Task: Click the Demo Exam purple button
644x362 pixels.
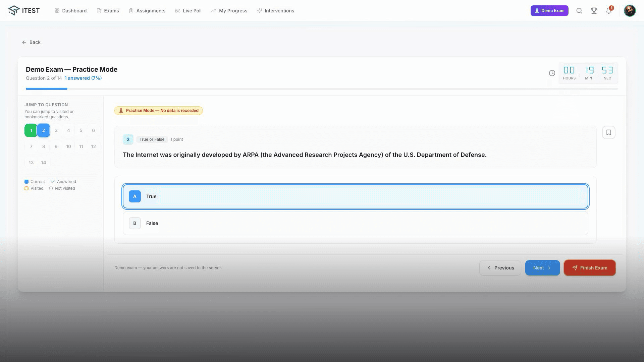Action: (x=549, y=11)
